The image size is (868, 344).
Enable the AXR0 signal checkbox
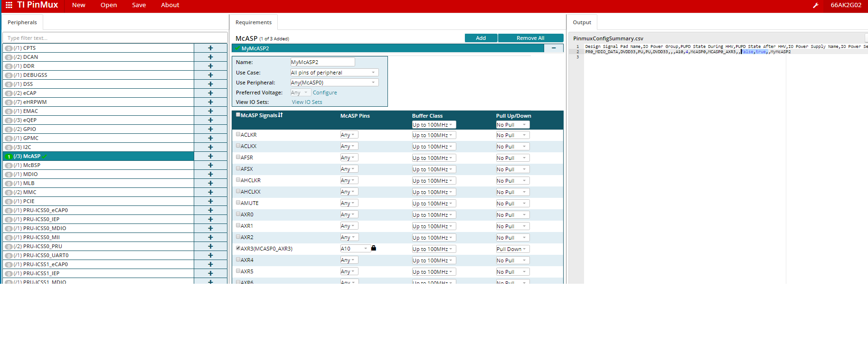[238, 214]
